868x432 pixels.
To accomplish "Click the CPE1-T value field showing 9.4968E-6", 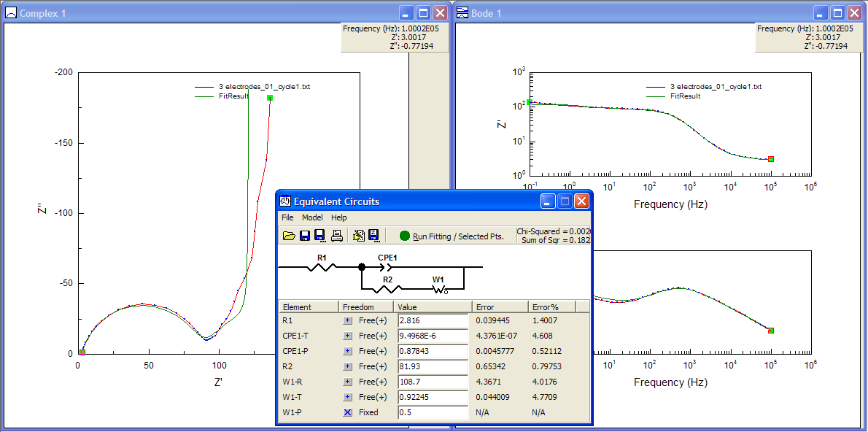I will 433,336.
